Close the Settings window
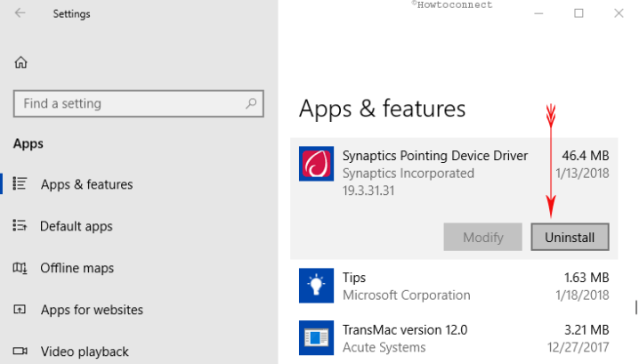 [619, 13]
